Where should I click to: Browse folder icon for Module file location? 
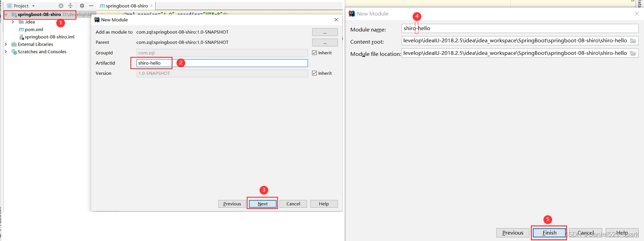coord(633,53)
